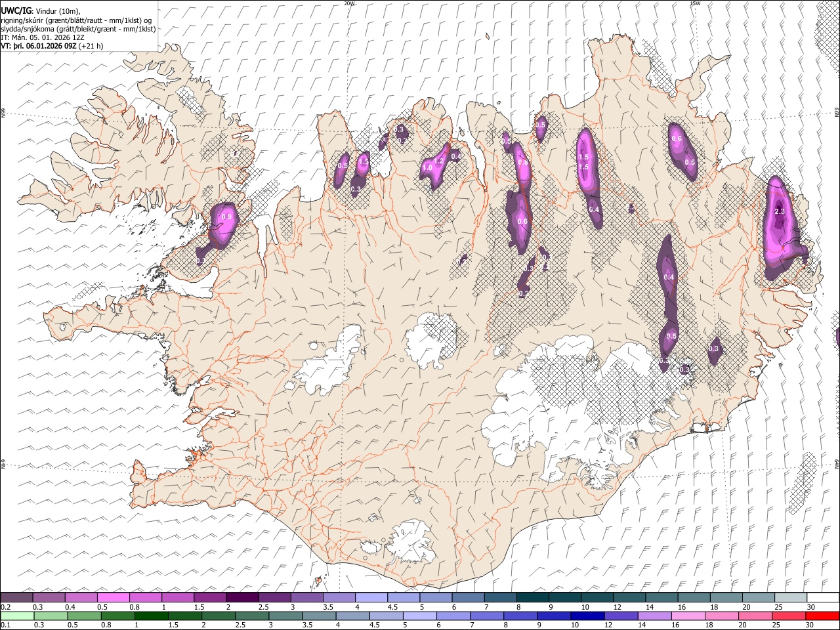
Task: Click the 0.8 orchid swatch on upper scale
Action: point(146,597)
